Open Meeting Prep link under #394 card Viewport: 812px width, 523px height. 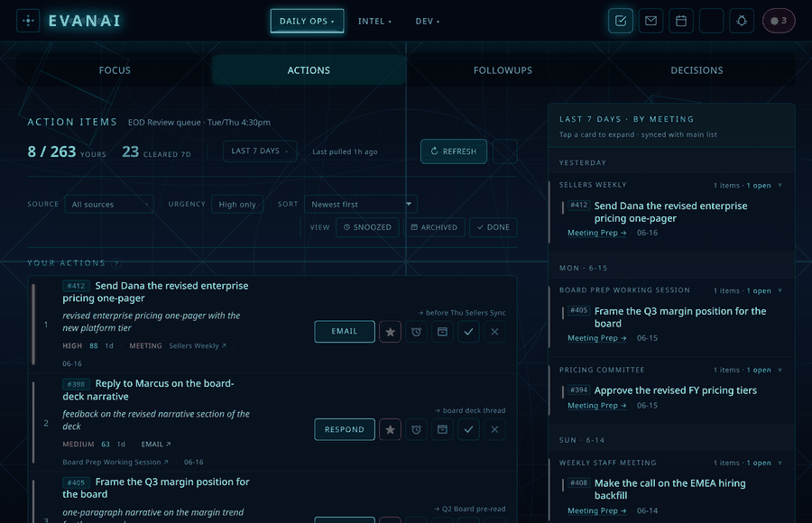click(596, 406)
